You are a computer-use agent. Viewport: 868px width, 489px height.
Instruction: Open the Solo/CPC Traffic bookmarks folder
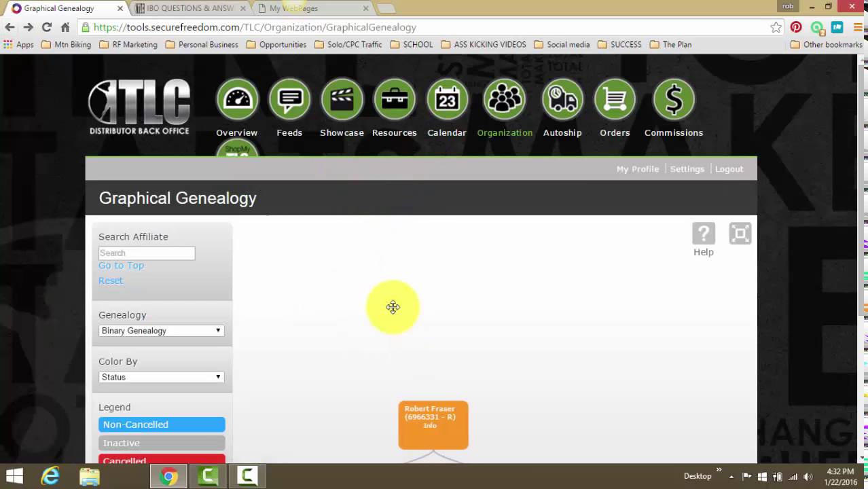[348, 45]
